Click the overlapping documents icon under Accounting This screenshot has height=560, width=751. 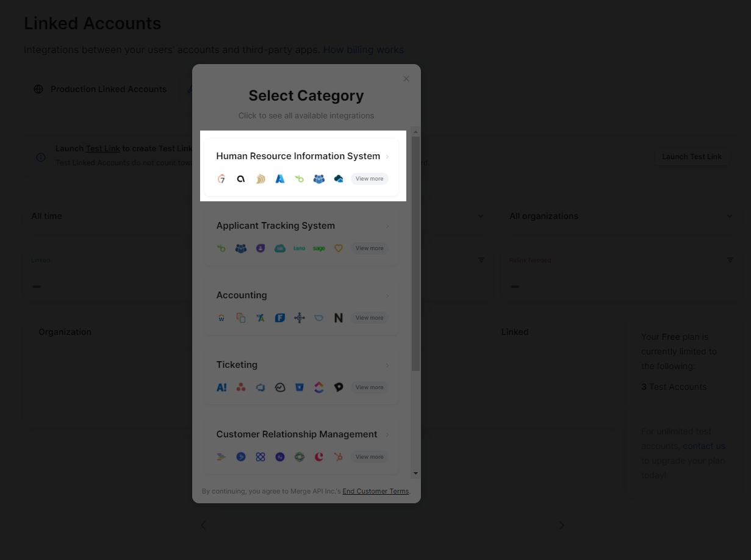coord(241,318)
